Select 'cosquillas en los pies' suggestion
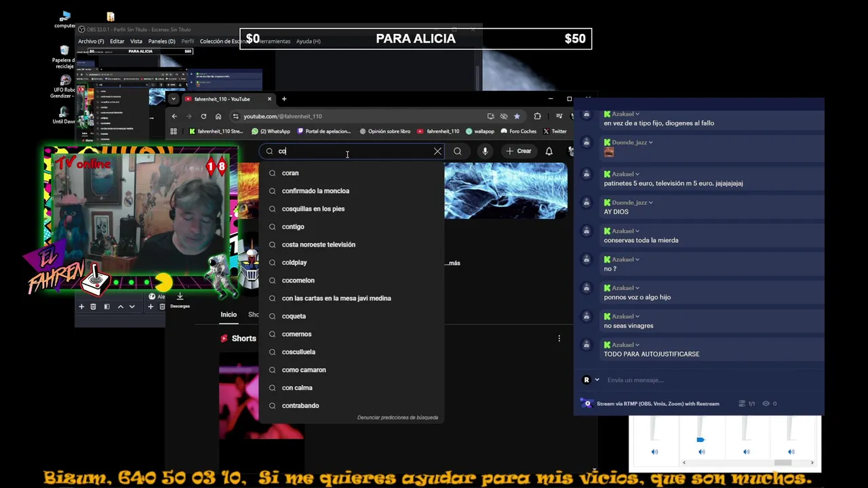The width and height of the screenshot is (868, 488). 351,209
